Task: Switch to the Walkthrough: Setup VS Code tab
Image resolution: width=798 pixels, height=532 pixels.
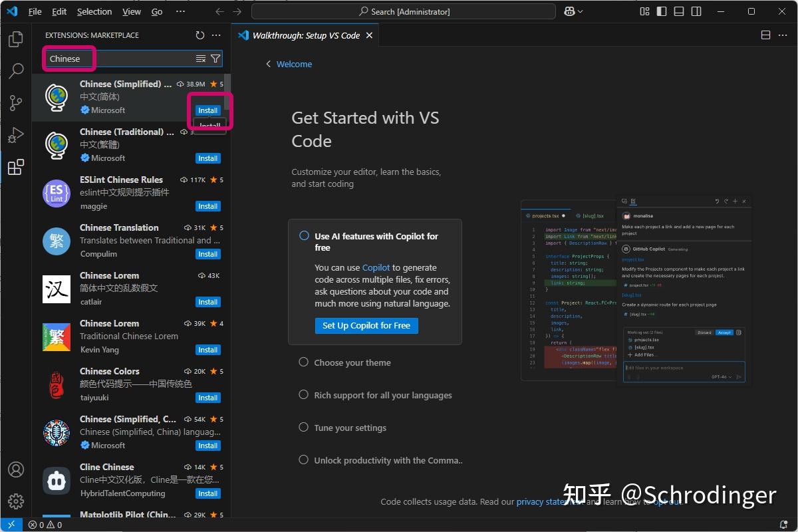Action: (305, 36)
